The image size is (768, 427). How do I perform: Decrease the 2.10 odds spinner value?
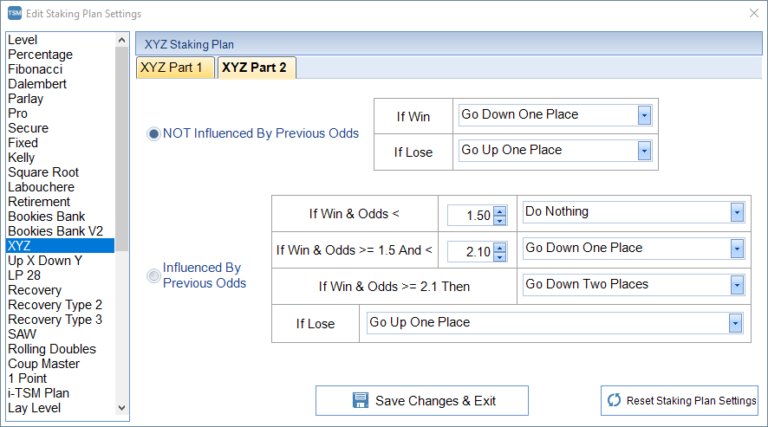(500, 257)
